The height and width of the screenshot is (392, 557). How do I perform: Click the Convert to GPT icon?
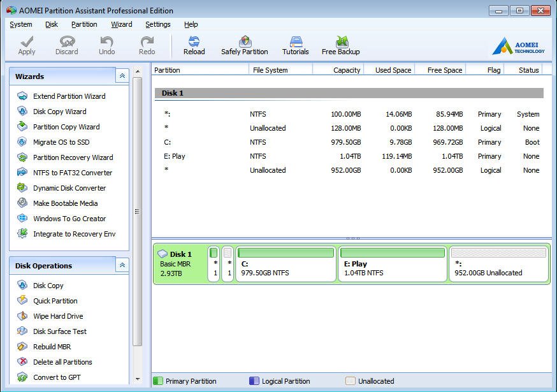click(22, 377)
